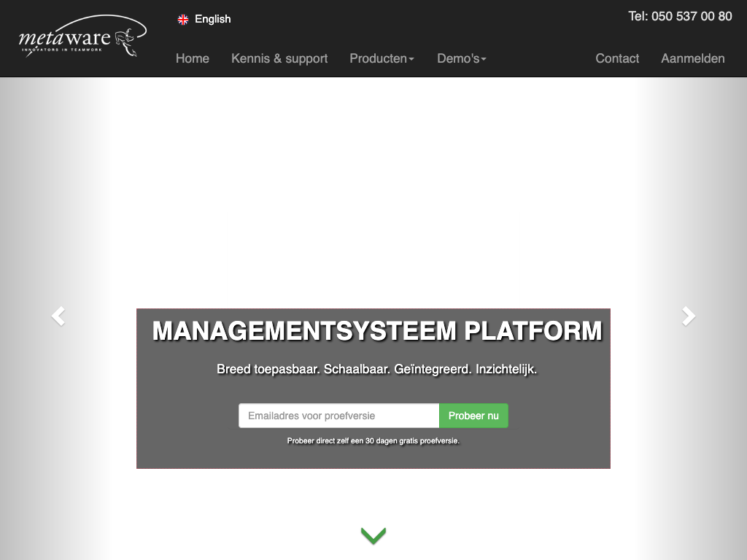
Task: Open the Contact page
Action: coord(617,58)
